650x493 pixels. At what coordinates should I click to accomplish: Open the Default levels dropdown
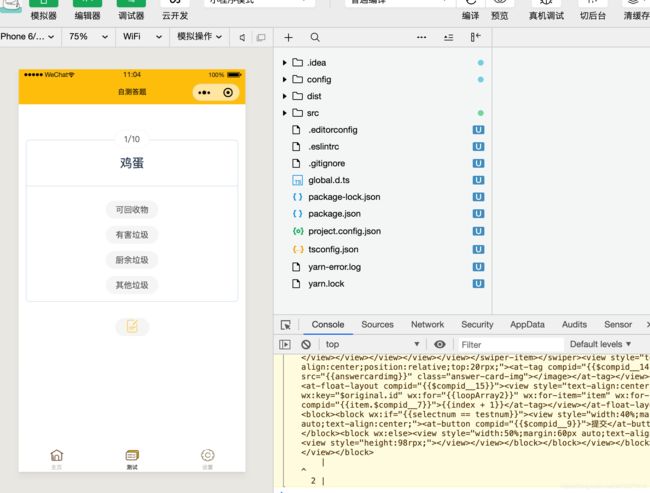click(x=600, y=344)
